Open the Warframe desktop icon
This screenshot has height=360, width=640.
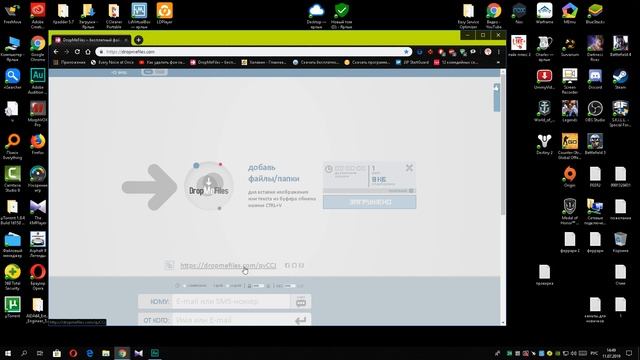pyautogui.click(x=544, y=13)
